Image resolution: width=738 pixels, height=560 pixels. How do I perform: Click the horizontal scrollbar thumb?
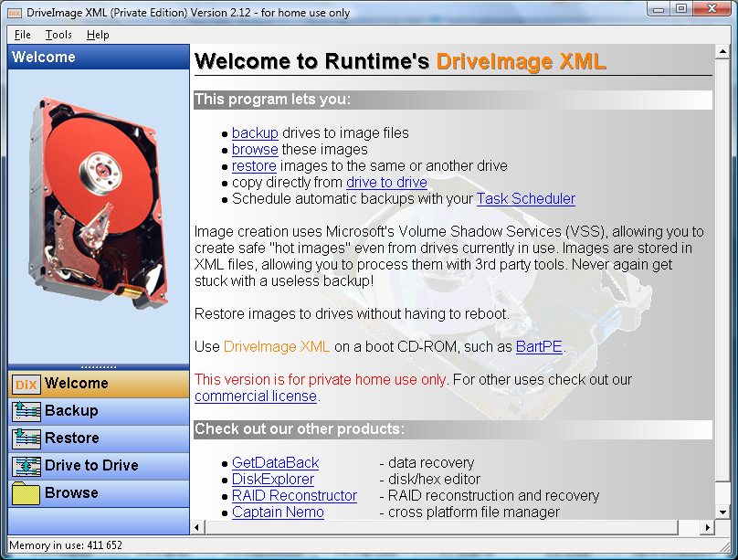(x=441, y=527)
